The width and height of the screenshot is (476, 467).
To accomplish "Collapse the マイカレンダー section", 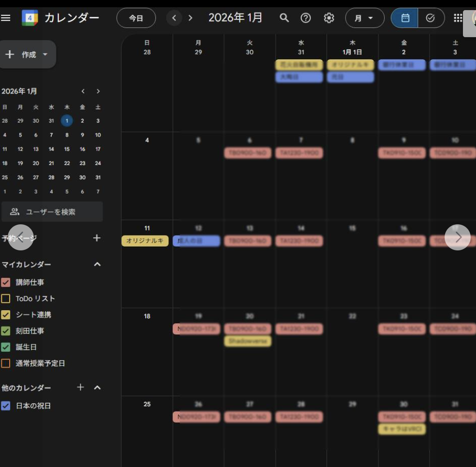I will point(97,264).
